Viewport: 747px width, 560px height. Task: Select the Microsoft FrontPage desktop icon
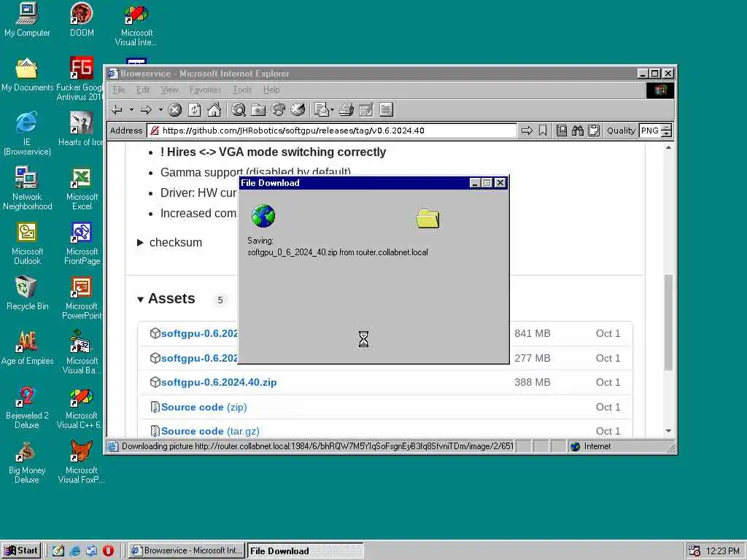tap(82, 244)
